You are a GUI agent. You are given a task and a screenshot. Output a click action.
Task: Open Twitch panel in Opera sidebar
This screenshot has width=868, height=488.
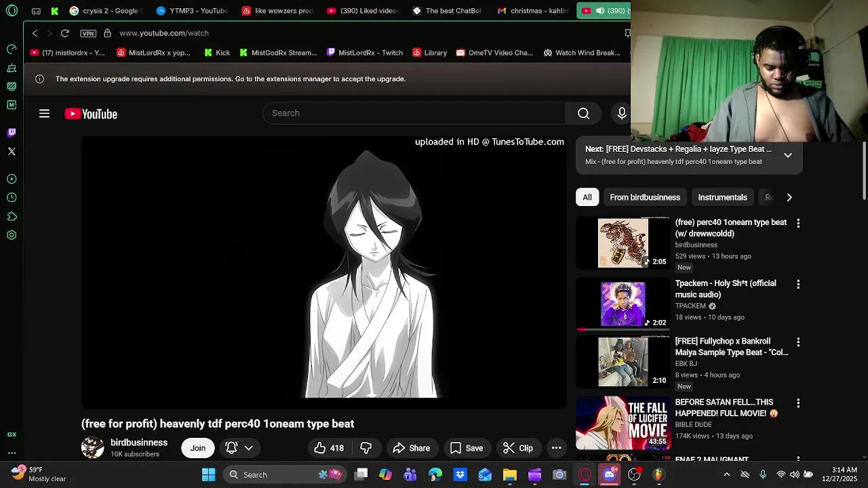tap(12, 133)
